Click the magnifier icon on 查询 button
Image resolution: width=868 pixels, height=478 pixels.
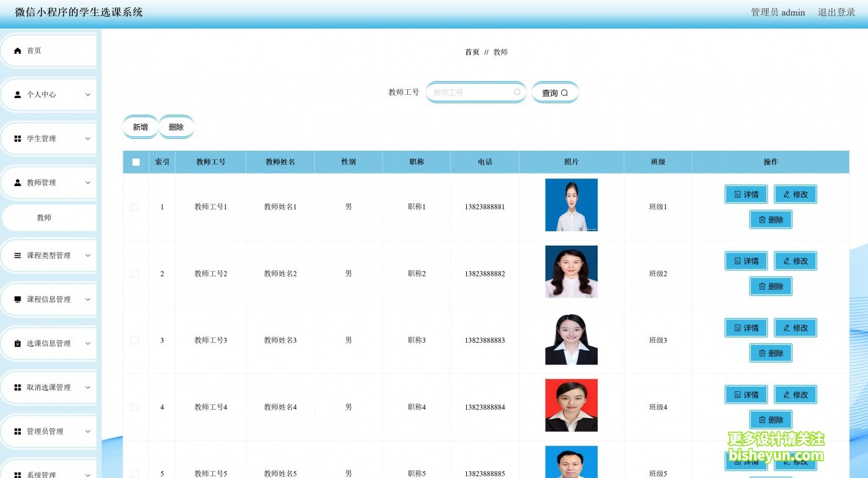(564, 93)
